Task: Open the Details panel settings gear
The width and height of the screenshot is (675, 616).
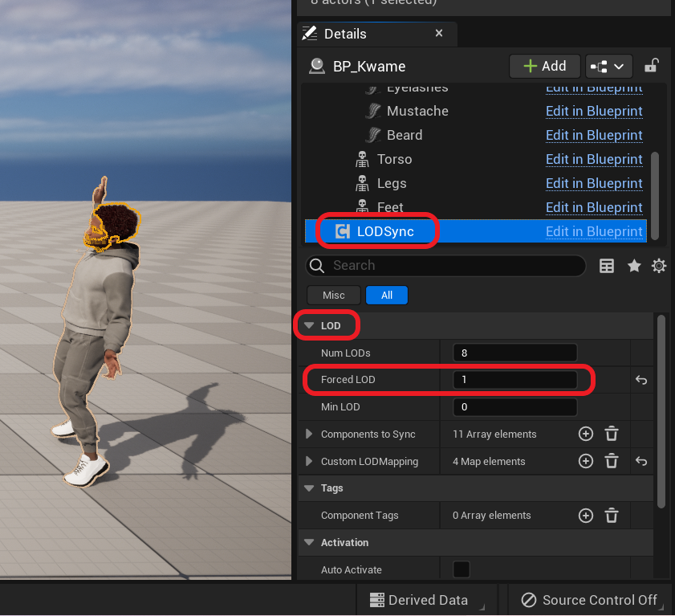Action: (x=659, y=266)
